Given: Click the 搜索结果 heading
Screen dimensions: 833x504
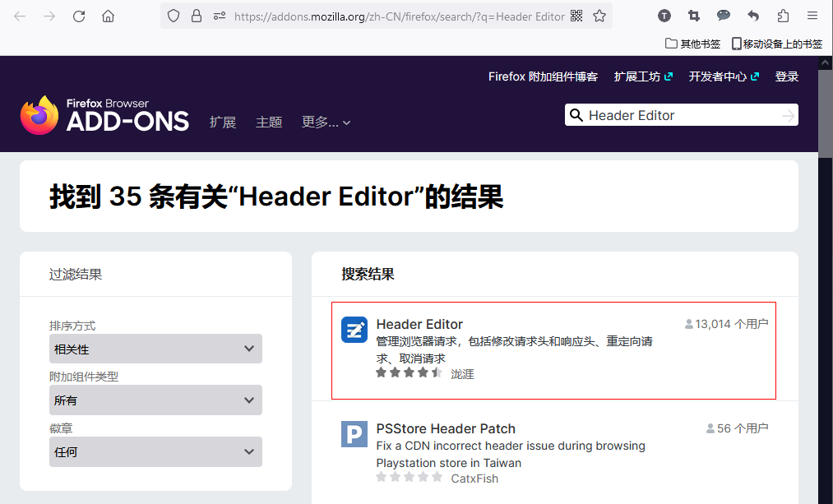Looking at the screenshot, I should pos(368,274).
